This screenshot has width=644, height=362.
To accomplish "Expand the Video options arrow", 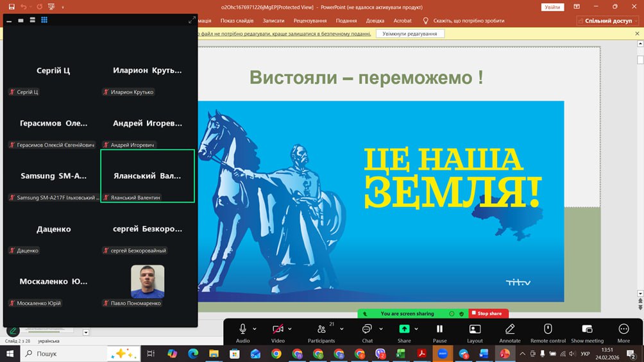I will coord(291,329).
